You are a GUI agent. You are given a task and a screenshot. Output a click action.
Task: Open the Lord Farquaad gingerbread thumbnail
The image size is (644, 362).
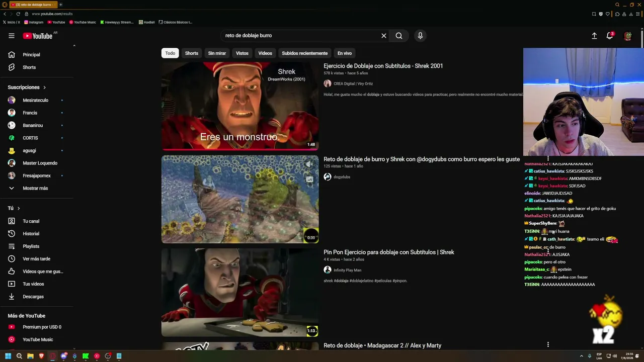[x=240, y=292]
